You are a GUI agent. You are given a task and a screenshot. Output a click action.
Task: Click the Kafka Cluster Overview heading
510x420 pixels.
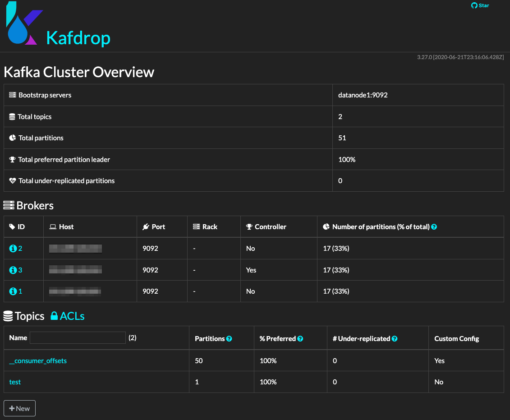79,72
